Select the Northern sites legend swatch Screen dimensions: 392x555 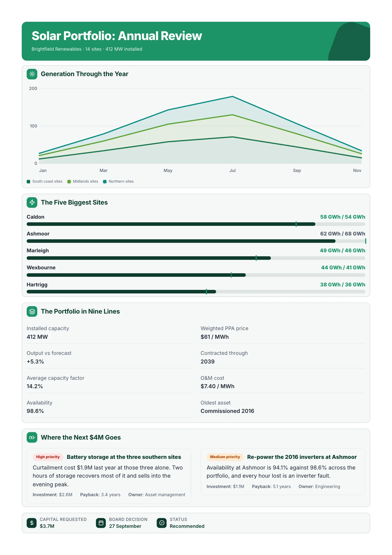[x=105, y=182]
